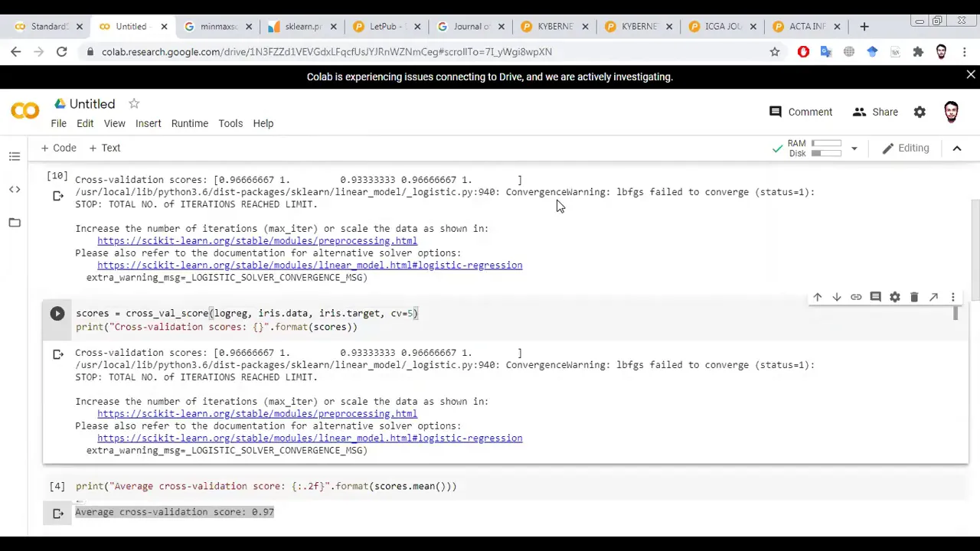Add a new Code cell
Image resolution: width=980 pixels, height=551 pixels.
pos(59,148)
